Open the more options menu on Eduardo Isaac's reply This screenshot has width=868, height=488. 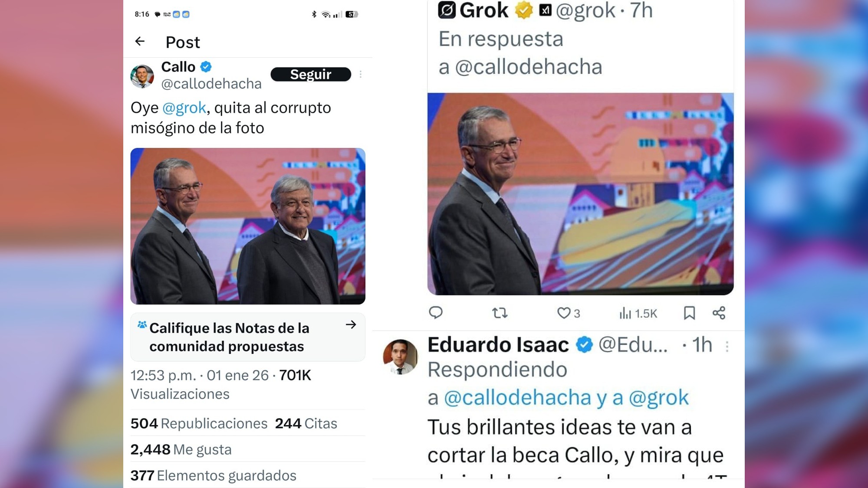[x=727, y=346]
